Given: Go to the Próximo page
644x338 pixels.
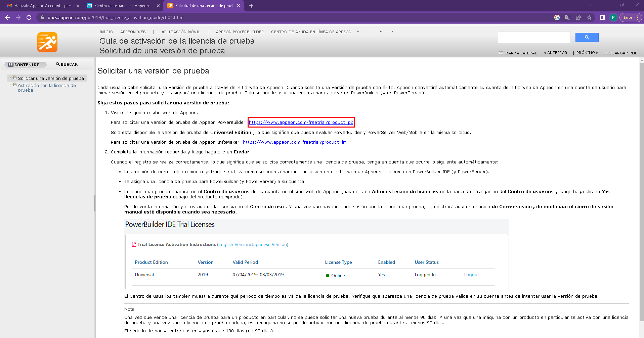Looking at the screenshot, I should pyautogui.click(x=587, y=53).
